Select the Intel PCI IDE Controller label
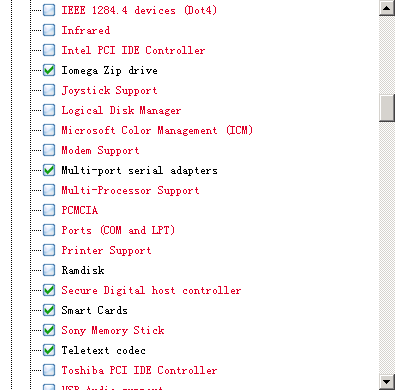 tap(133, 50)
